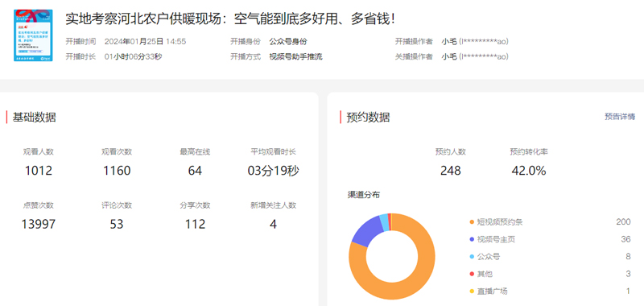The image size is (644, 306).
Task: Click the red 其他 legend dot
Action: pos(472,274)
